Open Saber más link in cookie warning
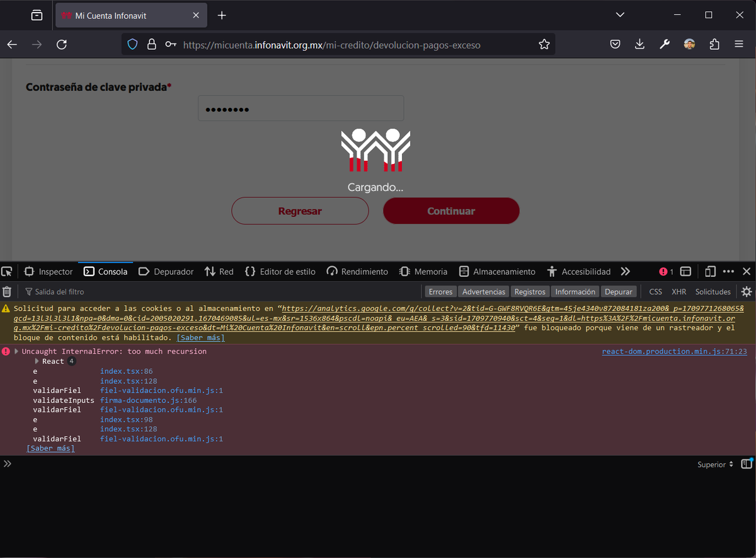Screen dimensions: 756x558 [200, 338]
